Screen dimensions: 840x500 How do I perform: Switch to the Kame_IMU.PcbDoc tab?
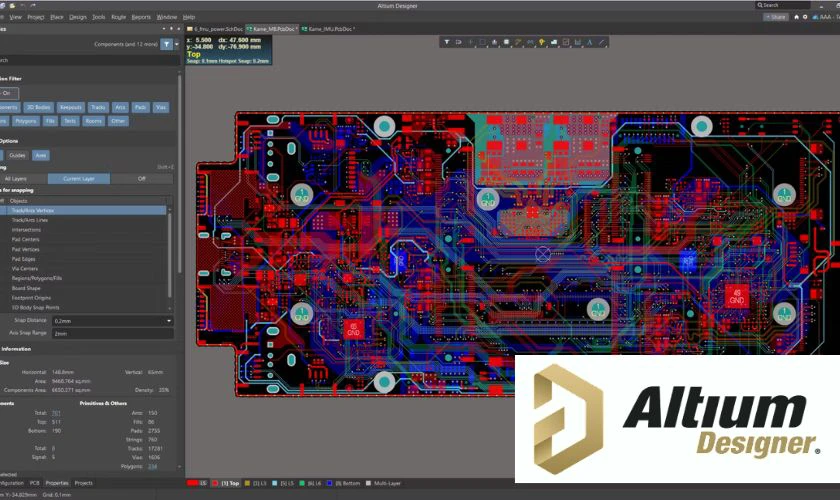click(x=328, y=29)
